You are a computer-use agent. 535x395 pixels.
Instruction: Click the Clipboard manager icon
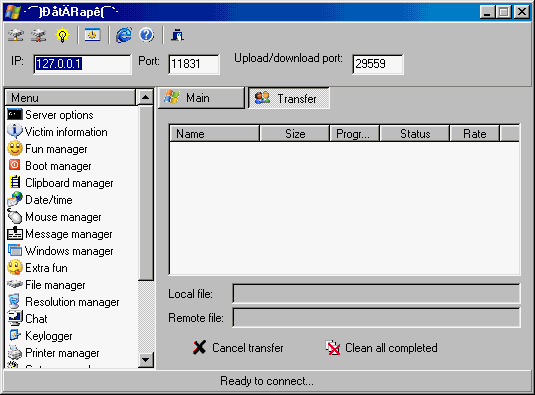(x=15, y=182)
